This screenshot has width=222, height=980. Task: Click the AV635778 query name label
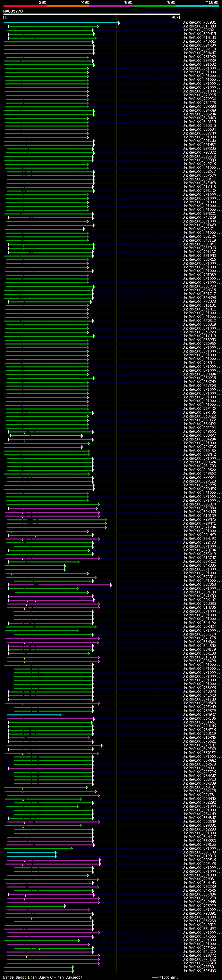pos(13,11)
